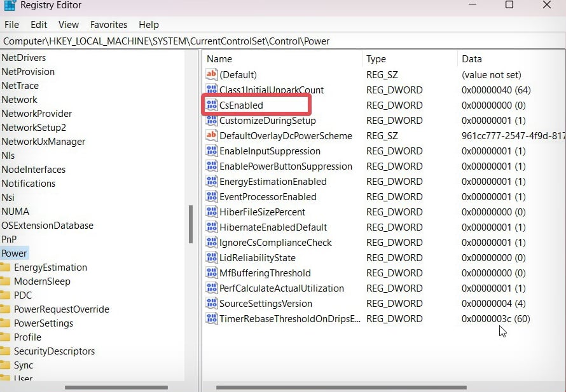The image size is (566, 392).
Task: Select the HibernateEnabledDefault DWORD icon
Action: pyautogui.click(x=212, y=227)
